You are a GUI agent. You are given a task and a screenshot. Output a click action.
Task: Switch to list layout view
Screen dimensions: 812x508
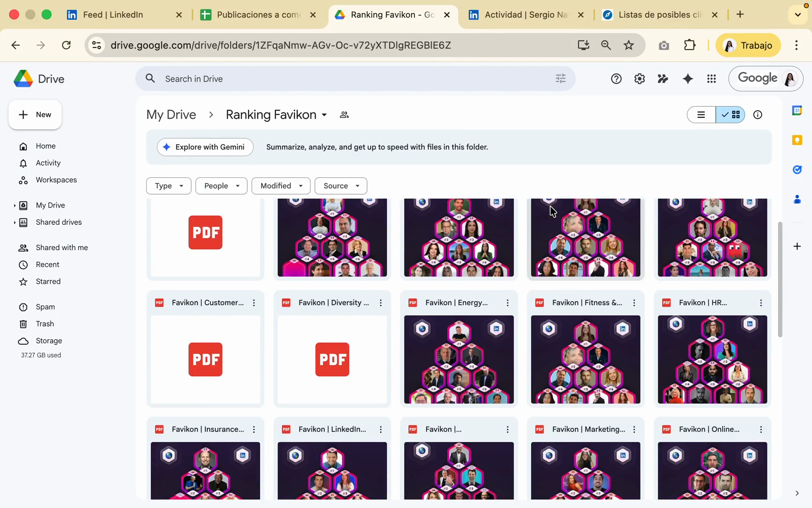coord(701,115)
